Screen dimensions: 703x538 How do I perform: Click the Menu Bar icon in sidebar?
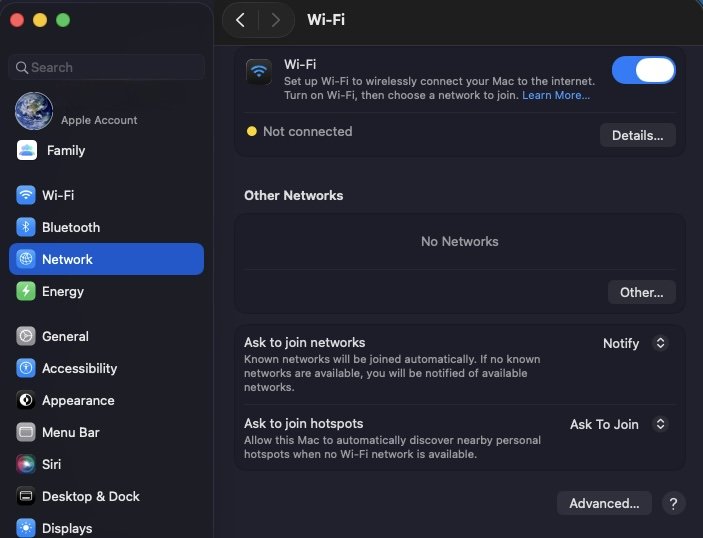(x=26, y=432)
